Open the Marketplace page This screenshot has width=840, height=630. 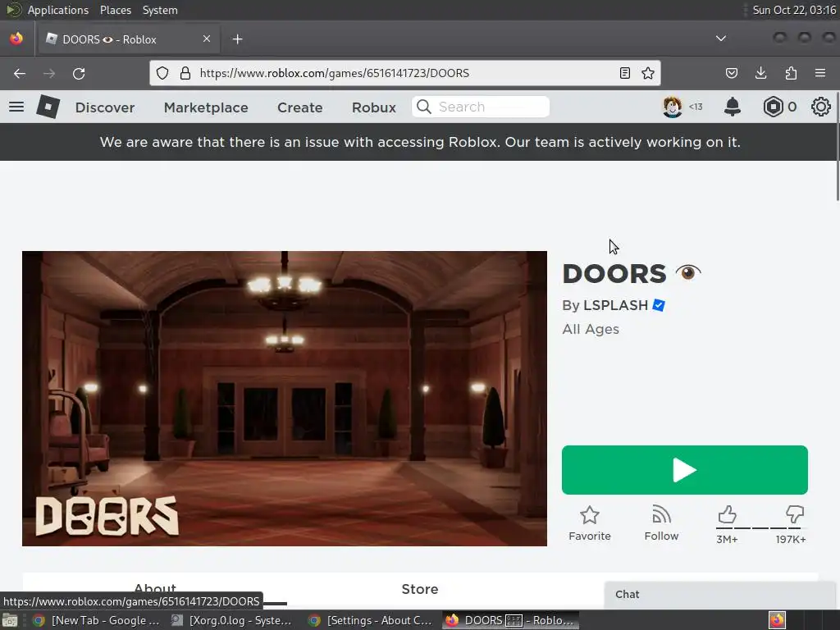click(x=206, y=107)
